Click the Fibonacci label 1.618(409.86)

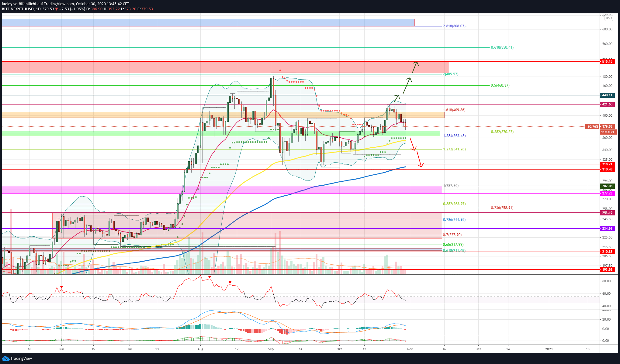click(454, 110)
